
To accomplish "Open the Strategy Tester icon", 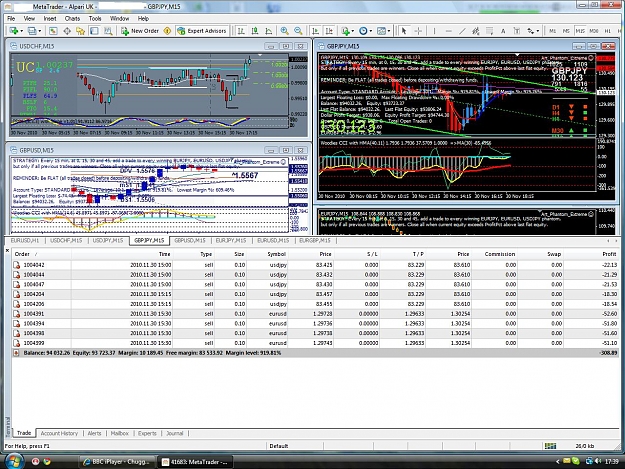I will coord(108,31).
